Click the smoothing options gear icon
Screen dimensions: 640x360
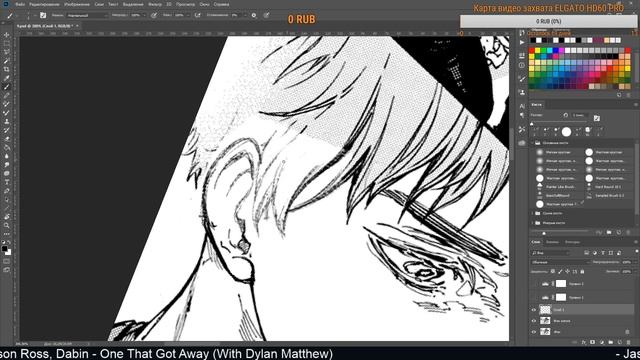coord(254,15)
